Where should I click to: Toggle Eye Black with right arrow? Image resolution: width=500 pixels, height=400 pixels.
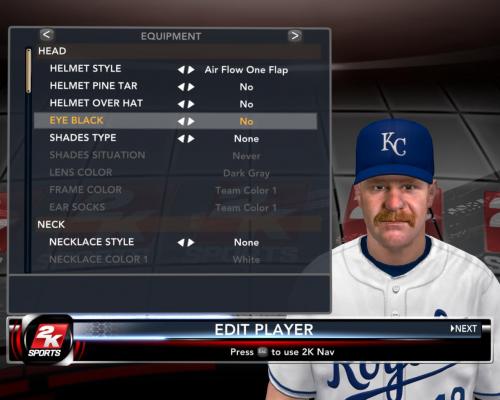point(191,121)
